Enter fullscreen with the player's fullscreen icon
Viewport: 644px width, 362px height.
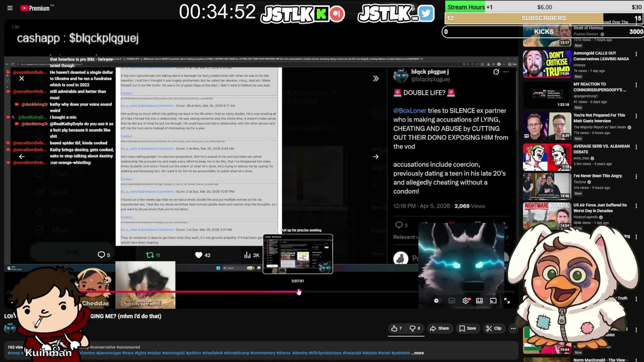click(507, 301)
